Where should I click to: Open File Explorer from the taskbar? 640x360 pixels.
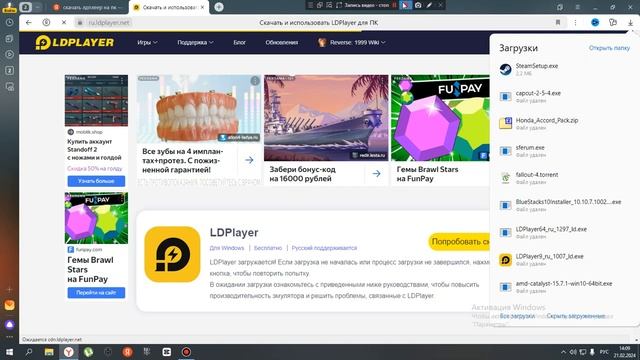pos(49,352)
